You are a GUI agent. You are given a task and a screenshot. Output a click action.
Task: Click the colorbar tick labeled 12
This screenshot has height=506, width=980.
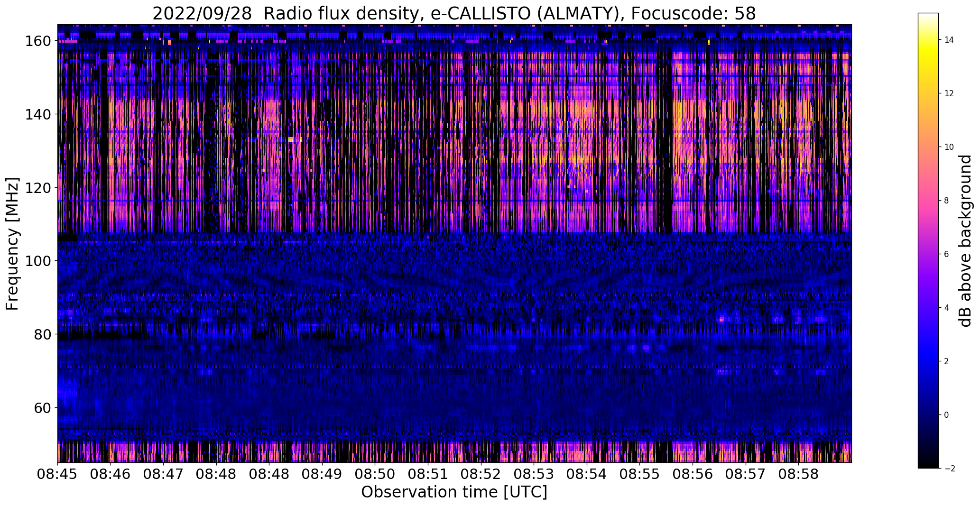(x=949, y=93)
